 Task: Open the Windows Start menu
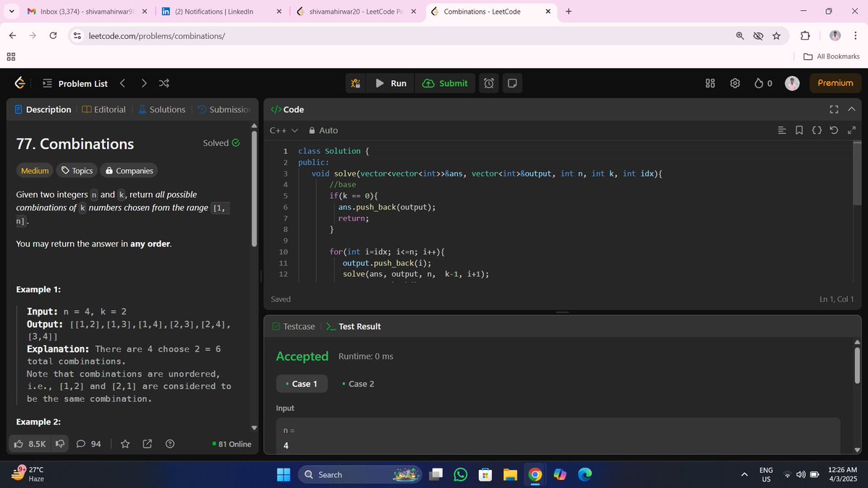point(284,474)
